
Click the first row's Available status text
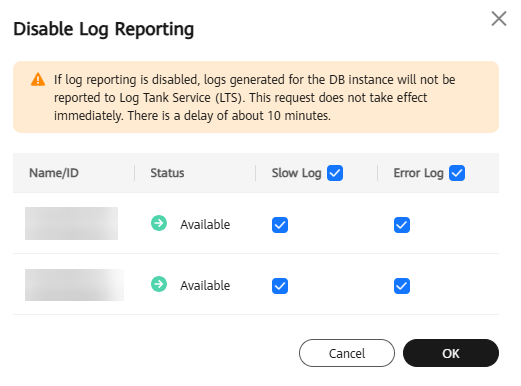point(205,225)
